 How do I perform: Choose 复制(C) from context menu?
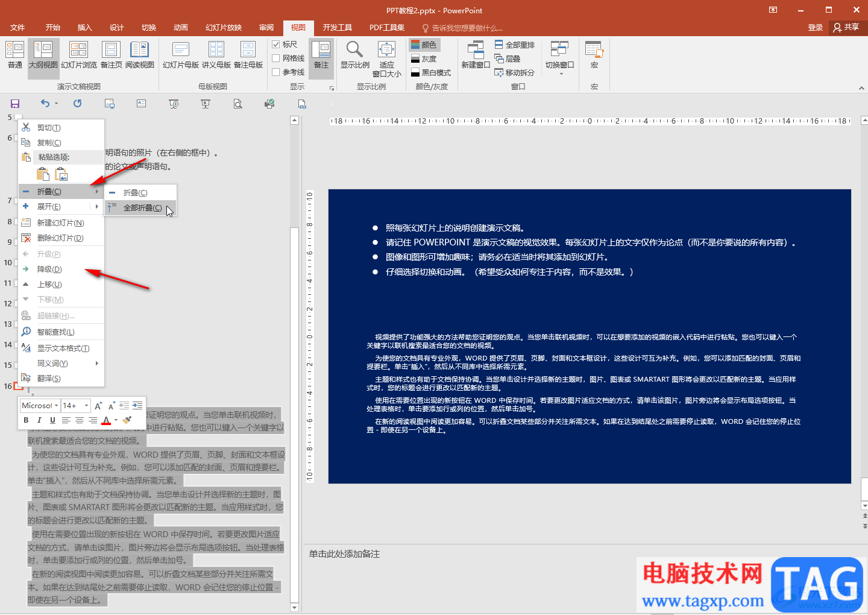(61, 143)
